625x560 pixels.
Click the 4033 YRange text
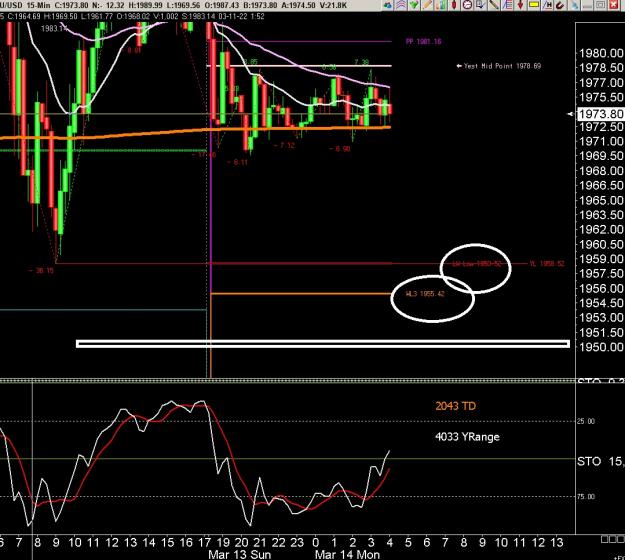(x=467, y=437)
